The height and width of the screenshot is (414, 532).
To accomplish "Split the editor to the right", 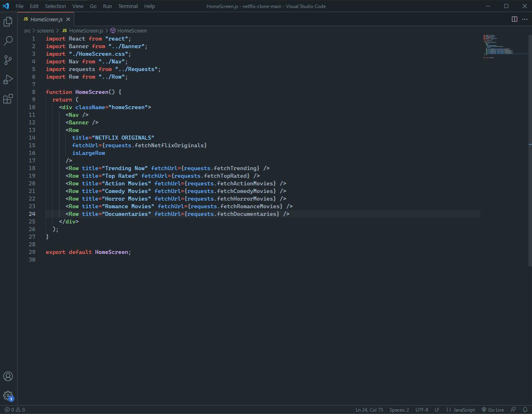I will click(x=514, y=19).
